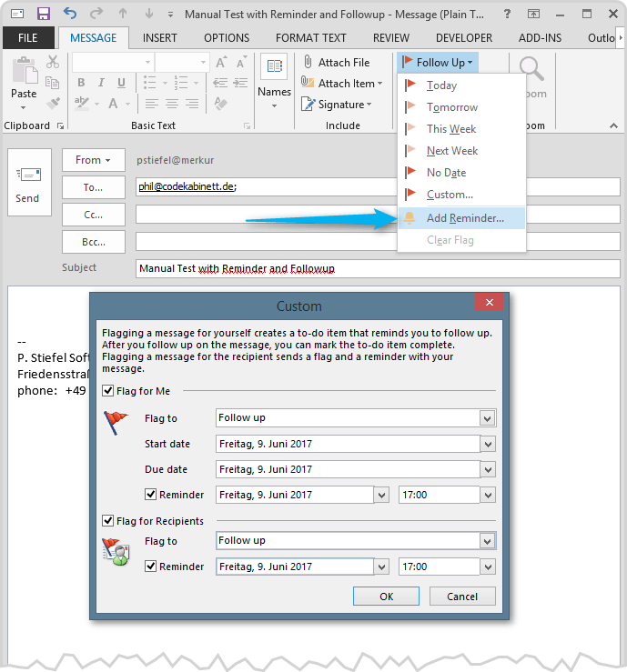
Task: Uncheck Reminder under Flag for Recipients
Action: [150, 567]
